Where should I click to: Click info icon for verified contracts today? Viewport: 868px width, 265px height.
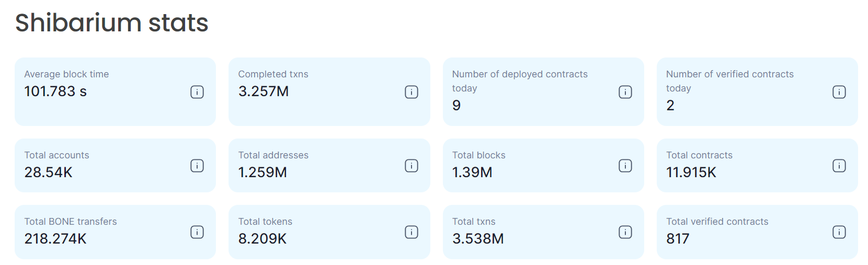pos(839,92)
